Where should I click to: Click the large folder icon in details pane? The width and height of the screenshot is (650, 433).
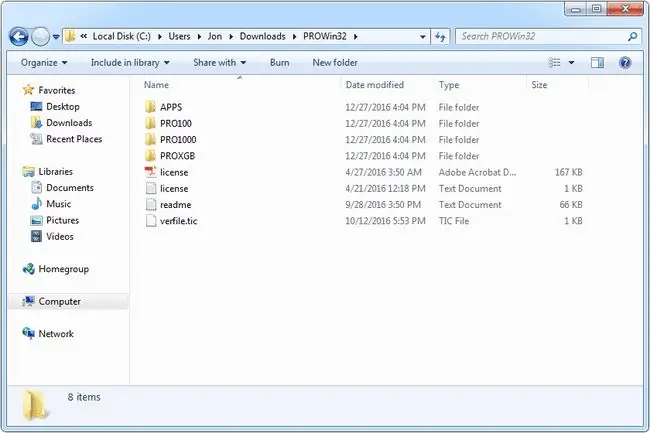coord(35,406)
